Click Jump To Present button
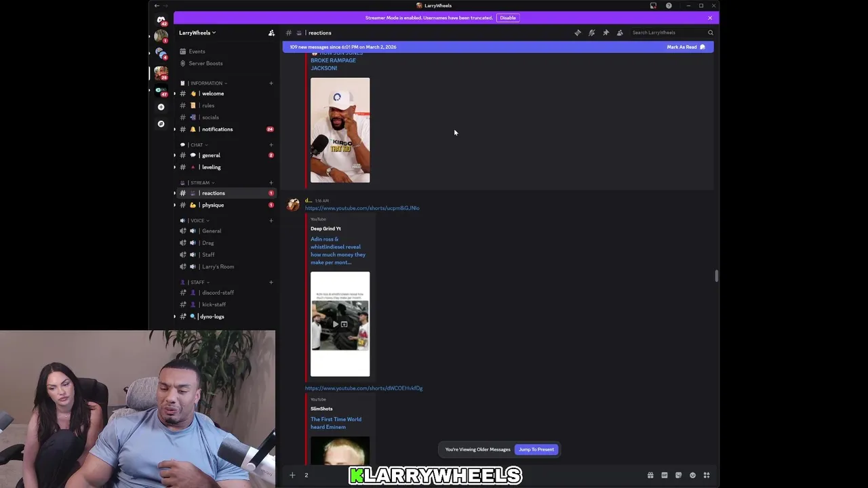The height and width of the screenshot is (488, 868). [x=536, y=449]
